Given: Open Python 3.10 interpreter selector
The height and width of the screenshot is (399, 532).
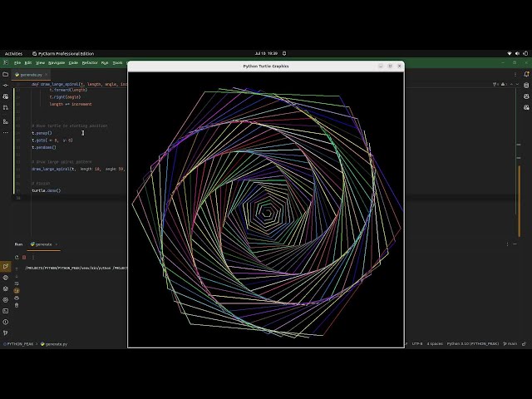Looking at the screenshot, I should [x=473, y=343].
